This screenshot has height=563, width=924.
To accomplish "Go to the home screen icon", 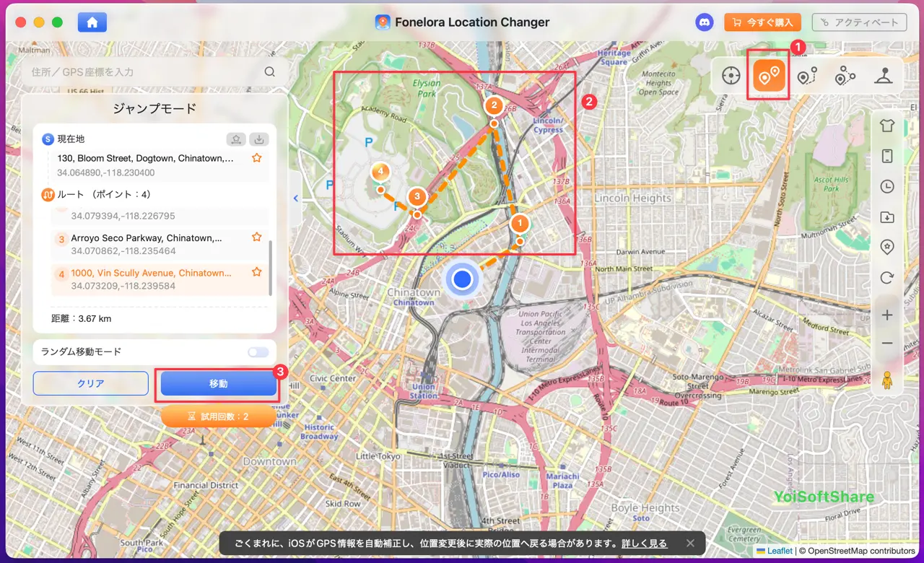I will [x=92, y=22].
